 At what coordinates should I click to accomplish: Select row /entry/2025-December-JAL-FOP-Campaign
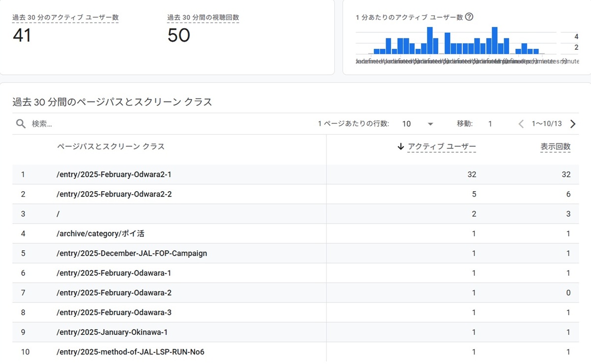(x=295, y=253)
